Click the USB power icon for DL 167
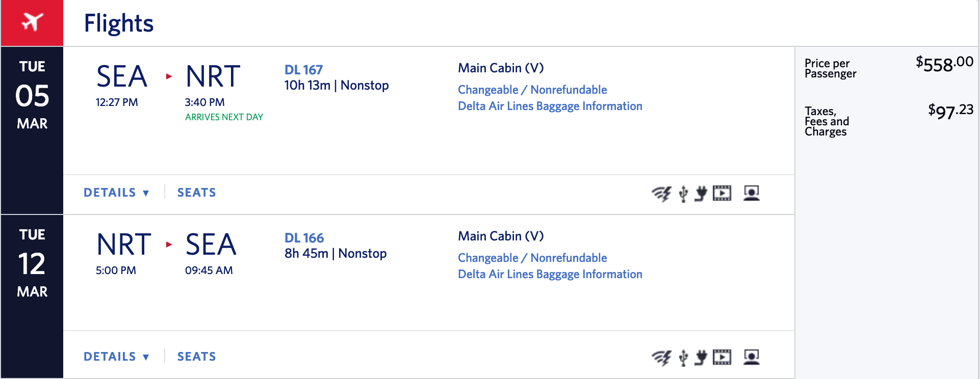 pyautogui.click(x=683, y=194)
